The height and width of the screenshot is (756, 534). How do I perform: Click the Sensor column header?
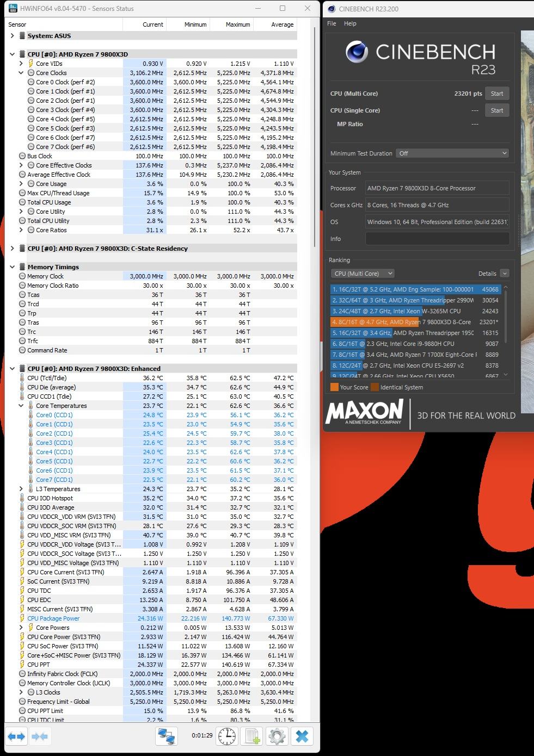[64, 24]
